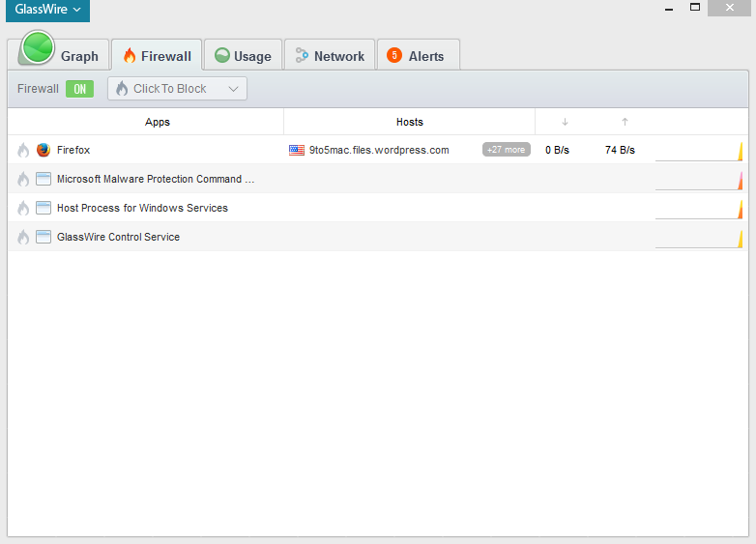The image size is (756, 544).
Task: Click GlassWire Control Service's mini traffic graph
Action: [x=699, y=239]
